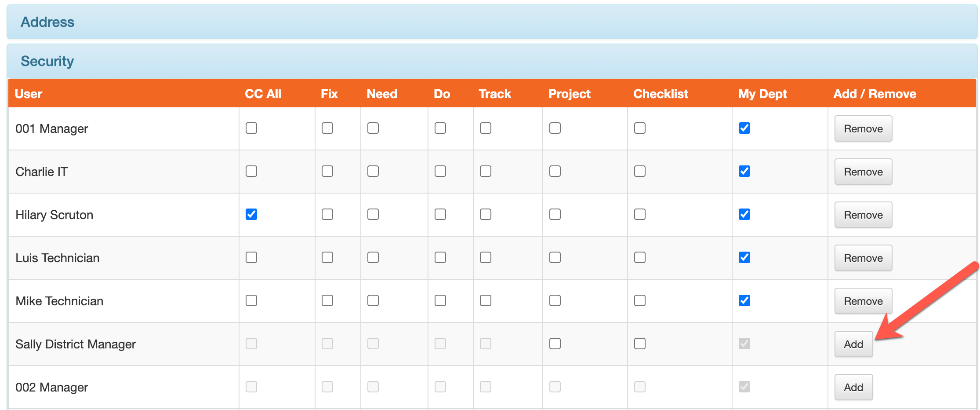Add Sally District Manager to security
Image resolution: width=980 pixels, height=410 pixels.
pos(853,344)
